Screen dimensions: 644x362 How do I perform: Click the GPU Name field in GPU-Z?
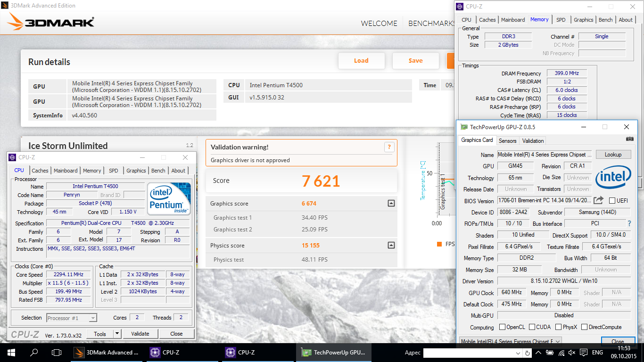[545, 155]
